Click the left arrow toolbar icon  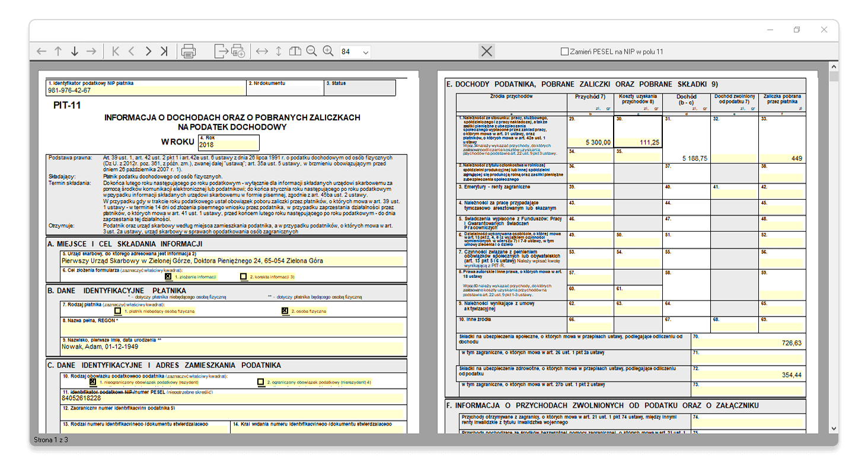click(x=42, y=52)
